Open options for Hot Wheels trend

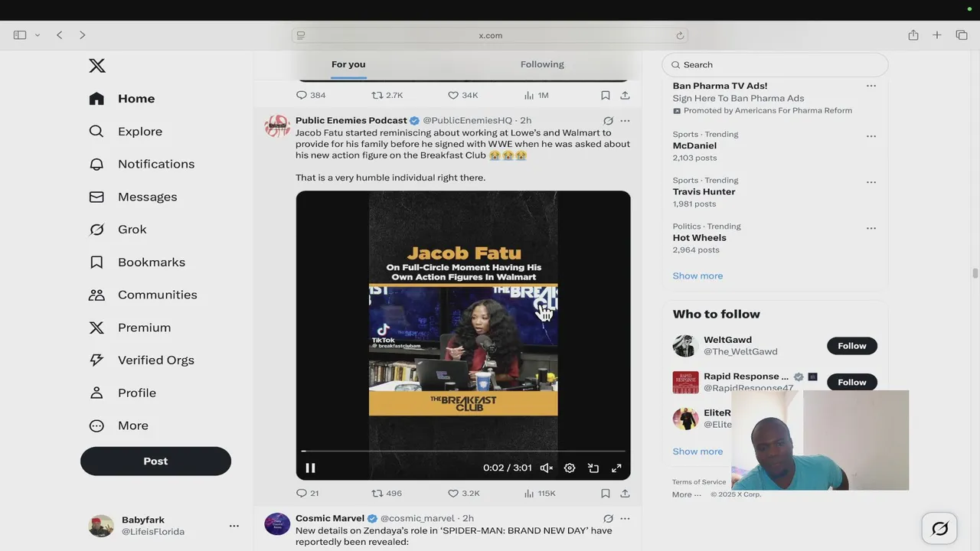point(871,228)
